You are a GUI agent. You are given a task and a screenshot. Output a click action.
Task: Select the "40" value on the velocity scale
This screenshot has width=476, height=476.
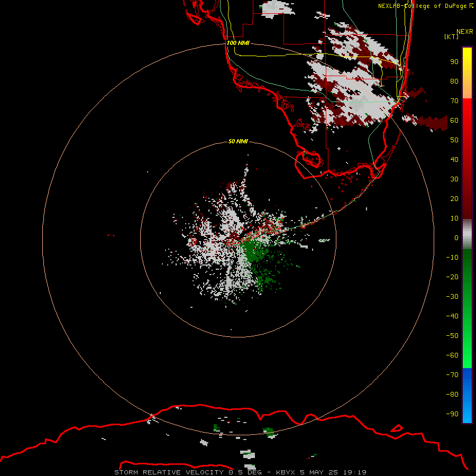454,160
